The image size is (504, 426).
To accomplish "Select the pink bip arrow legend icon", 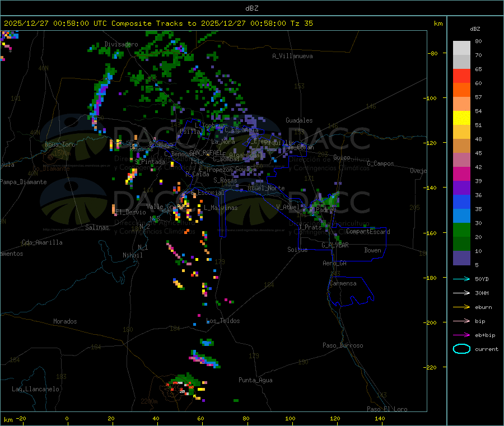I will [461, 321].
